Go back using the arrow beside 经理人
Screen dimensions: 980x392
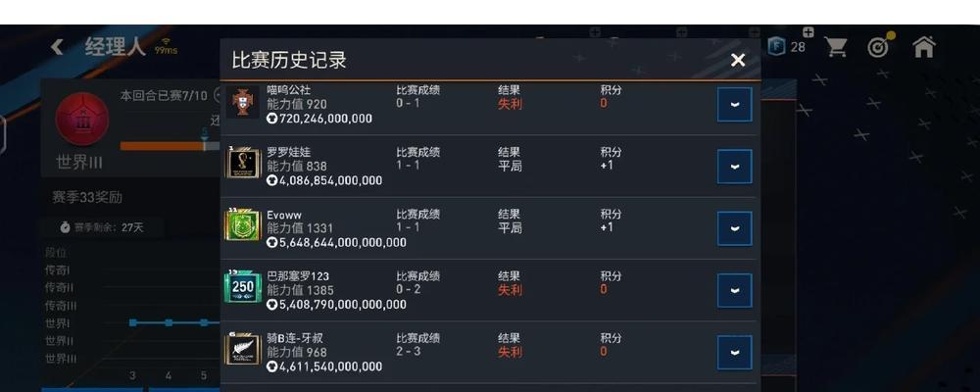pyautogui.click(x=57, y=47)
